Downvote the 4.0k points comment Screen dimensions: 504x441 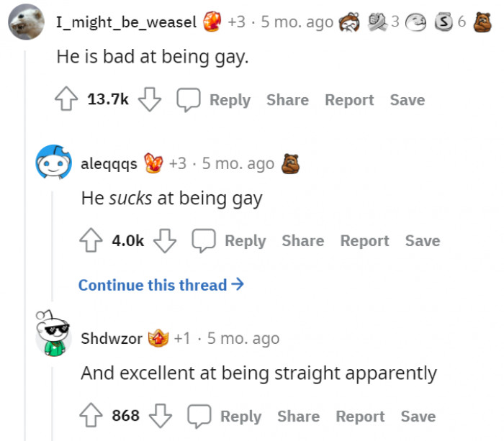(x=165, y=240)
